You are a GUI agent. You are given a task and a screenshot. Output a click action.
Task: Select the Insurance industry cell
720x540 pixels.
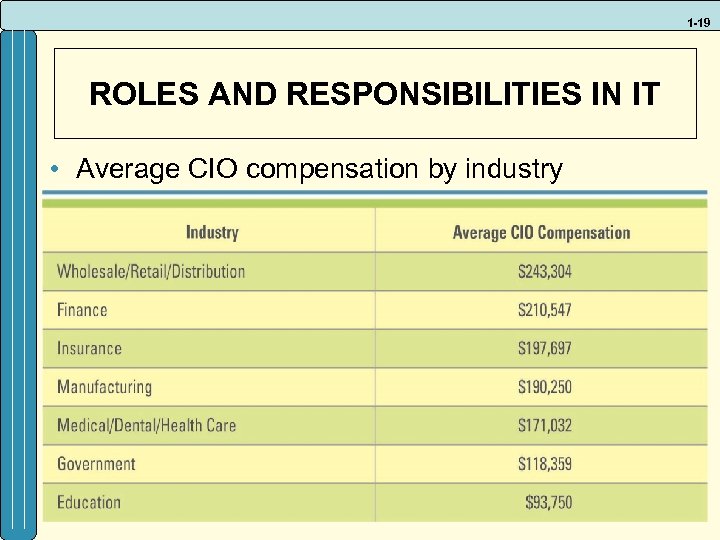[89, 348]
